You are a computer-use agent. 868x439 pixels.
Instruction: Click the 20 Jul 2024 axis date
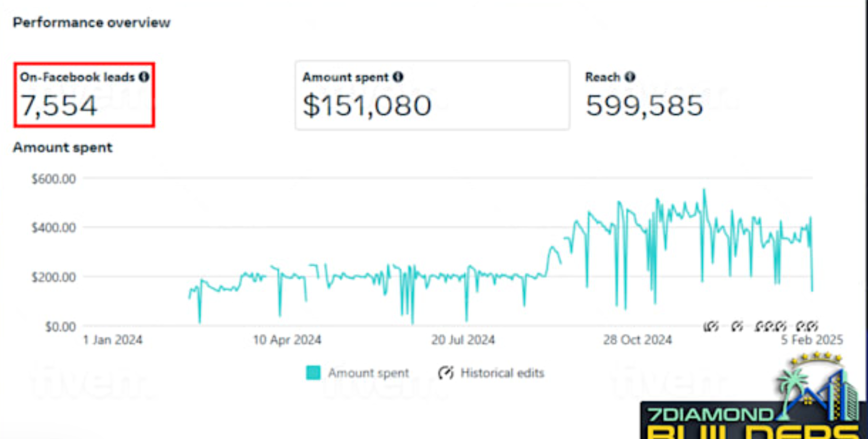click(463, 340)
